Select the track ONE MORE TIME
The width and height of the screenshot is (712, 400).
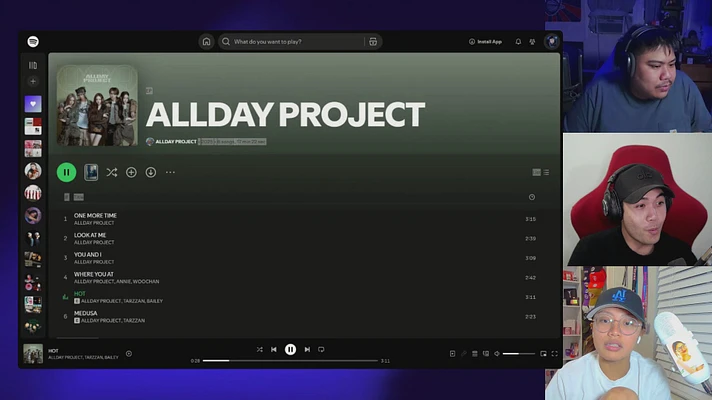95,216
